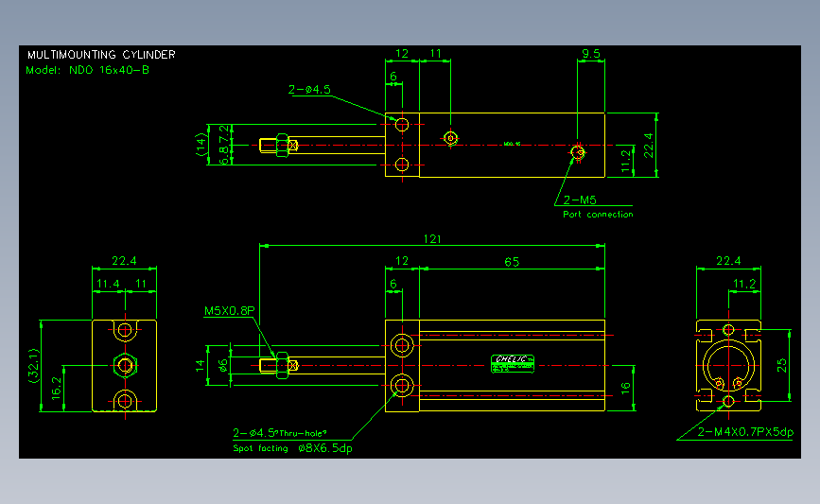Viewport: 820px width, 504px height.
Task: Select the M5 port circle in top view
Action: point(577,152)
